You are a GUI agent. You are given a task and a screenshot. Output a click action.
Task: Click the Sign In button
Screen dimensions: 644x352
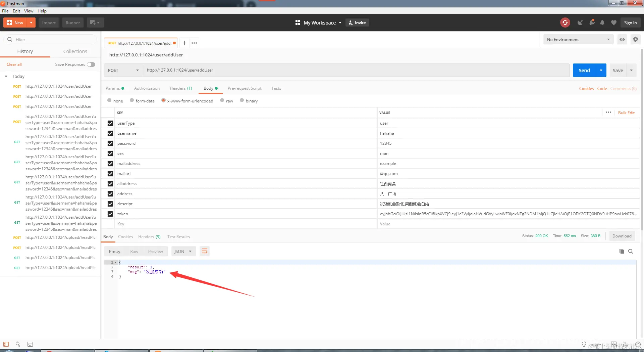pyautogui.click(x=630, y=23)
